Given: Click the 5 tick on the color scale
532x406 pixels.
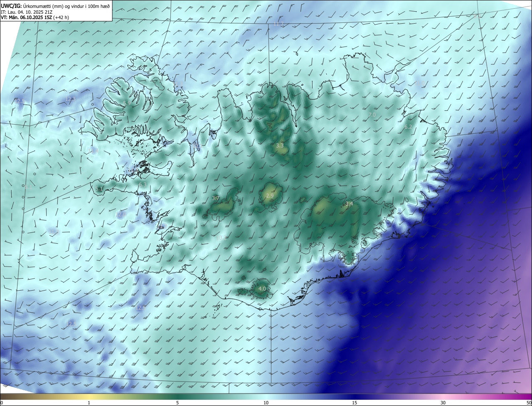Looking at the screenshot, I should 177,403.
